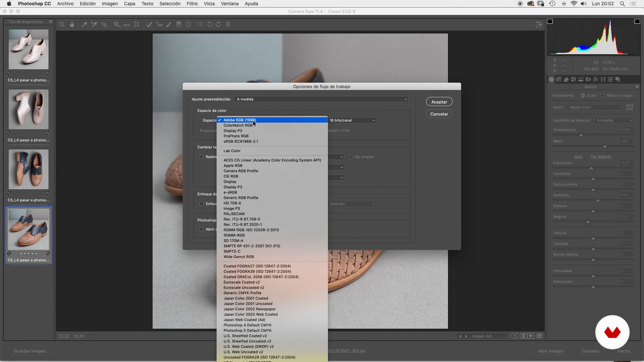Toggle full screen mode icon

(539, 24)
